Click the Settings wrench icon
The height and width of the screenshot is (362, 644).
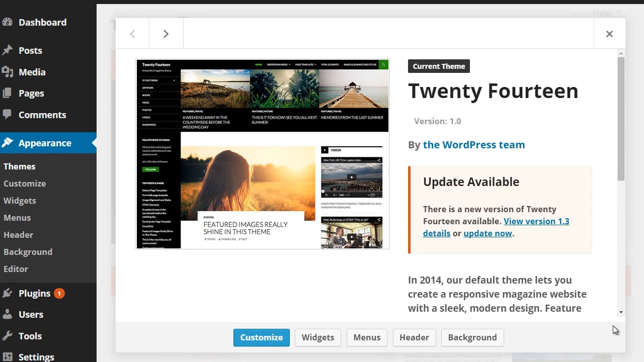[7, 357]
